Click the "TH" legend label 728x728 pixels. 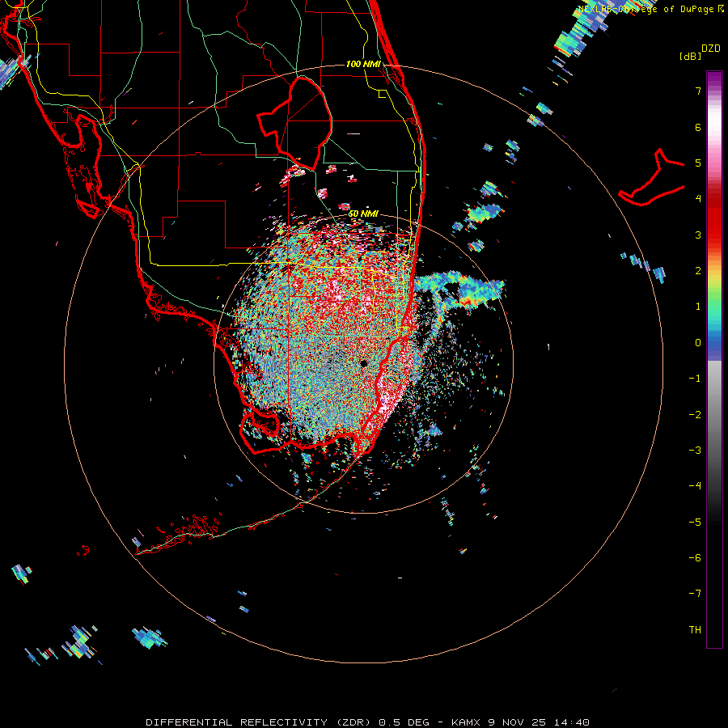(695, 629)
